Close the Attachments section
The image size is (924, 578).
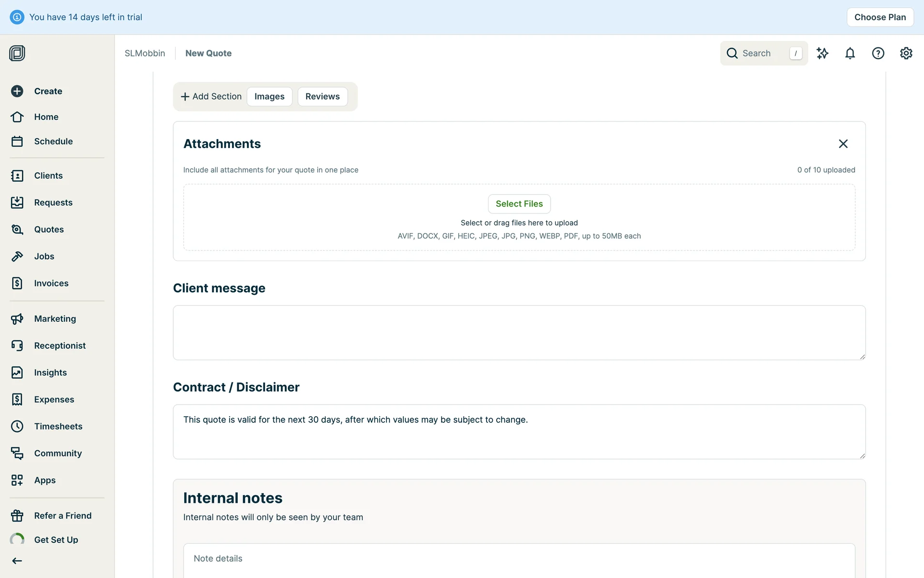click(x=843, y=144)
